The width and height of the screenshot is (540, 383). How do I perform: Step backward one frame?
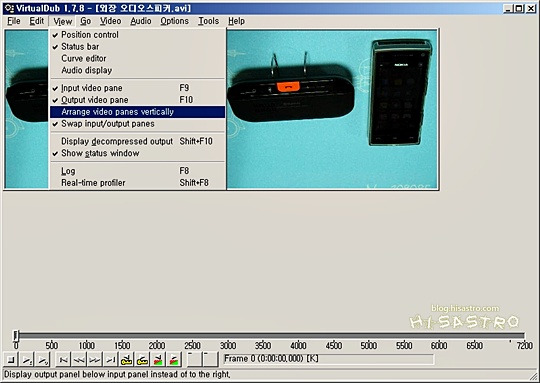pos(79,360)
